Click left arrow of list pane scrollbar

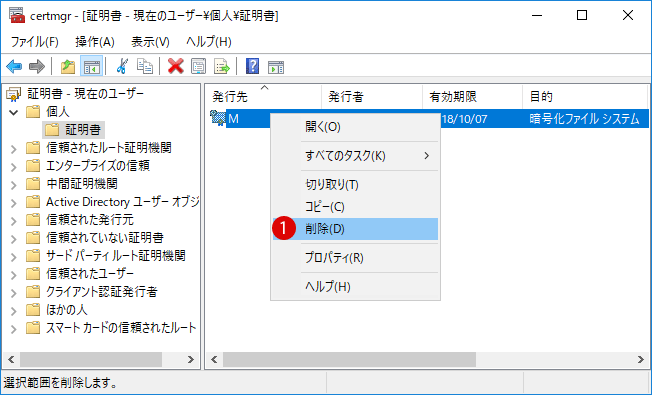click(x=214, y=359)
